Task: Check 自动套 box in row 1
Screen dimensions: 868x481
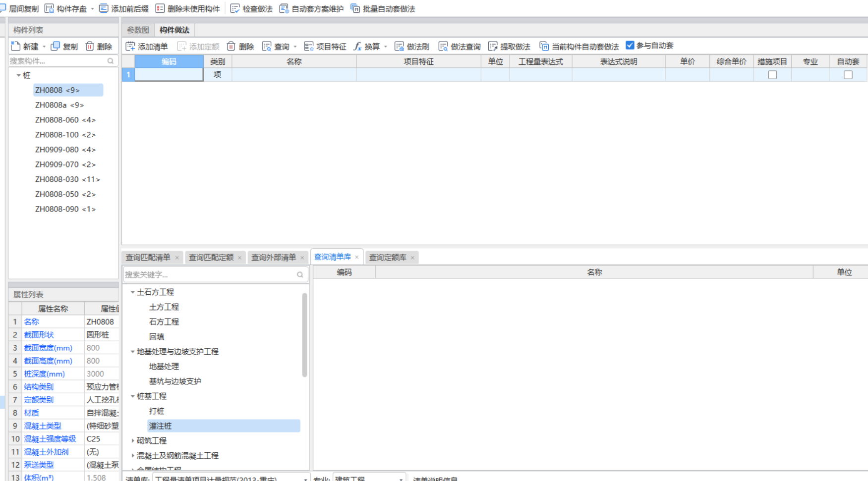Action: [x=848, y=75]
